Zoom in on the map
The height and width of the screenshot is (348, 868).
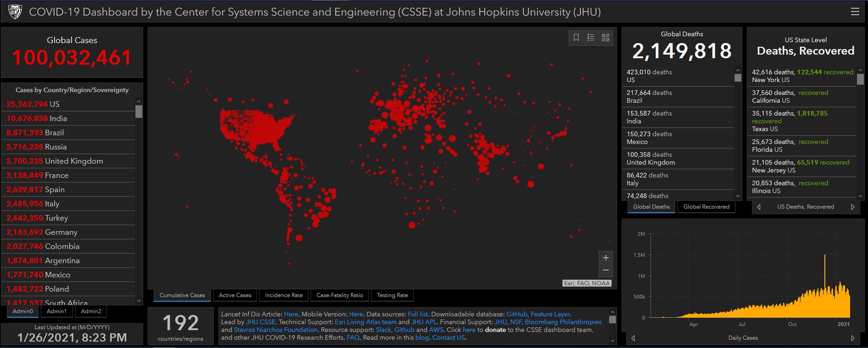click(x=606, y=258)
